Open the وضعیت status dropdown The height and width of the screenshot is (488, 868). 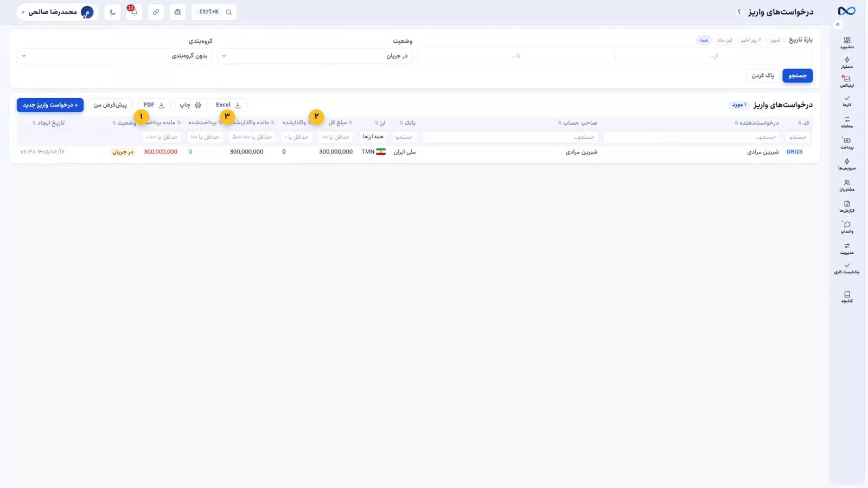pyautogui.click(x=315, y=56)
